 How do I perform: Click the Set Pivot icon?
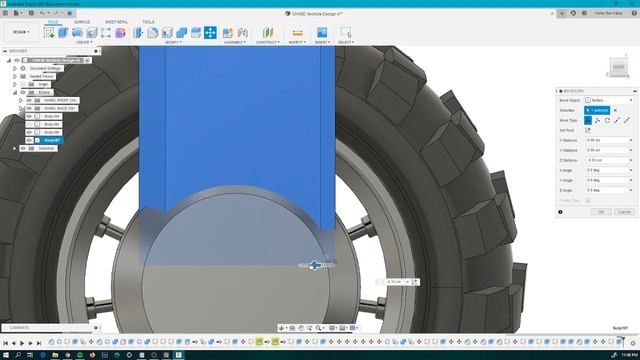tap(588, 130)
